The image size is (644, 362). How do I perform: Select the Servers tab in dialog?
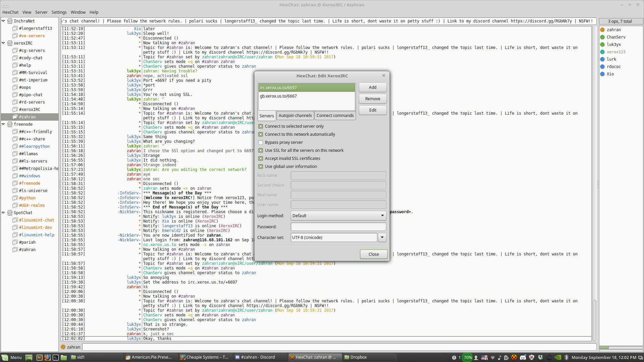[x=267, y=116]
